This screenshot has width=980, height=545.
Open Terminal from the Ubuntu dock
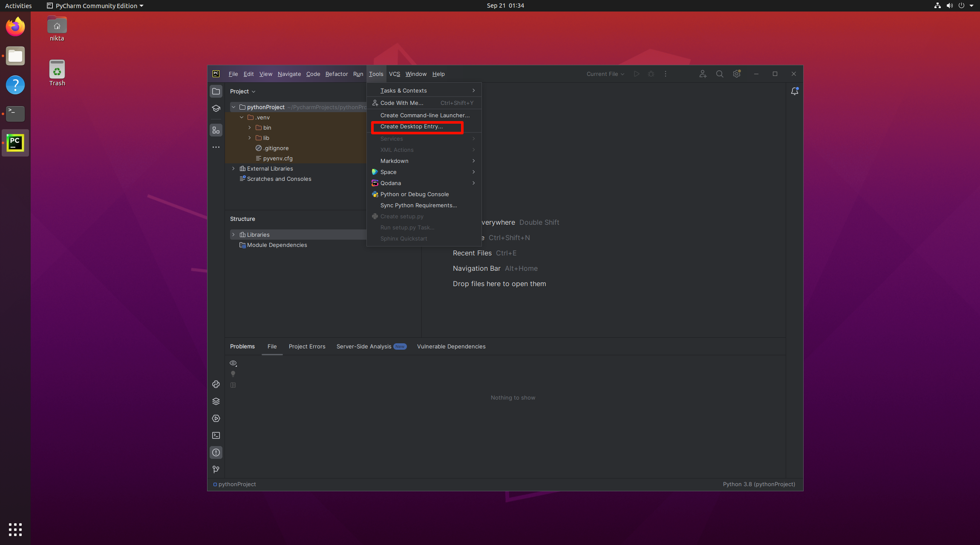[x=15, y=114]
